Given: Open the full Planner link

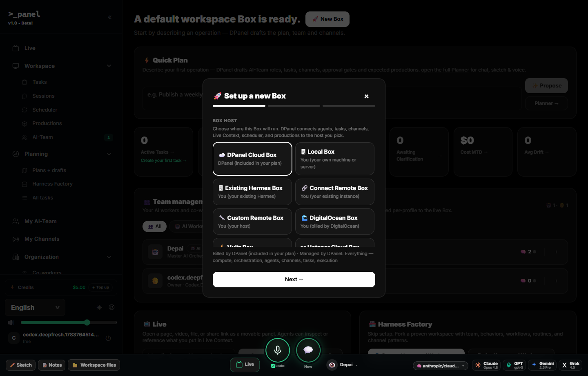Looking at the screenshot, I should click(445, 70).
